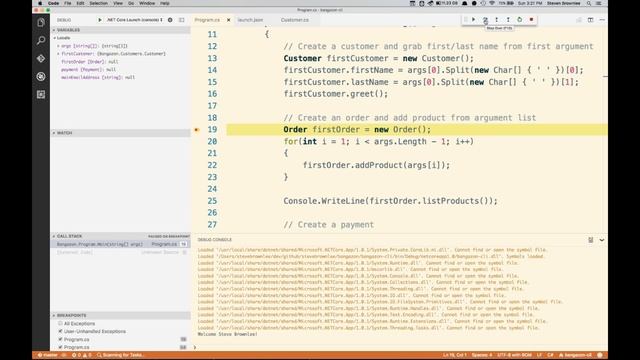The width and height of the screenshot is (640, 360).
Task: Click the UTF-8 encoding status item
Action: (514, 355)
